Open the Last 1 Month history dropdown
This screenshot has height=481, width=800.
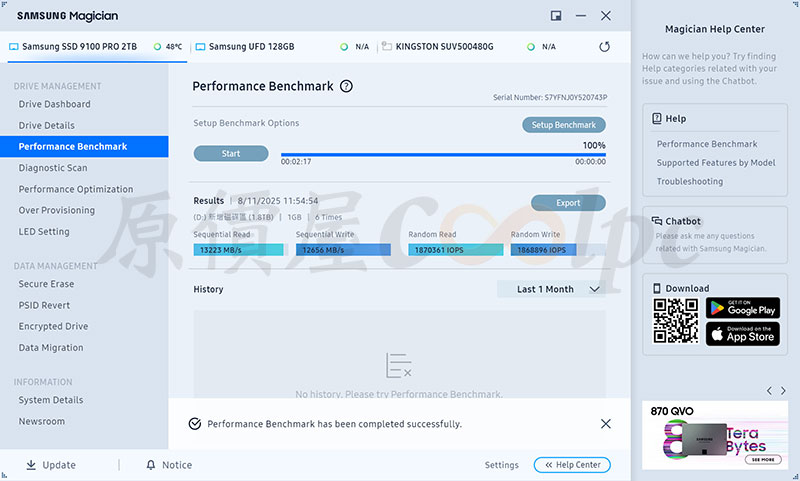click(x=551, y=289)
